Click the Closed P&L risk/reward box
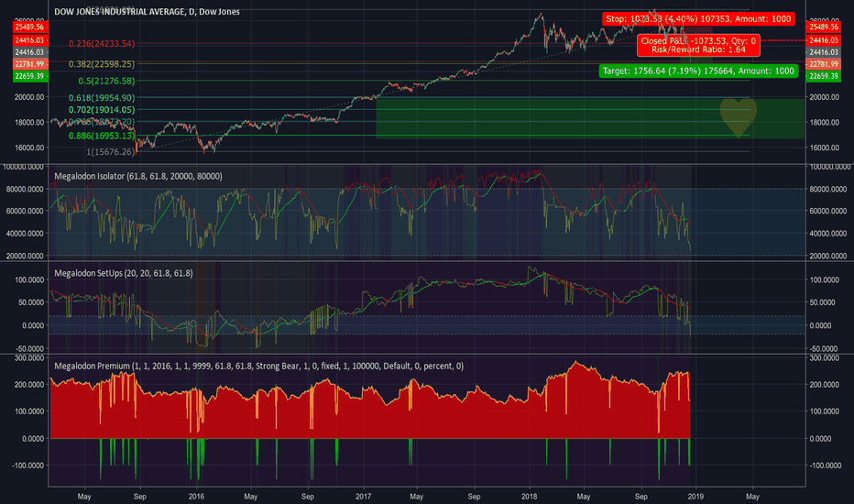This screenshot has height=504, width=854. pos(698,45)
